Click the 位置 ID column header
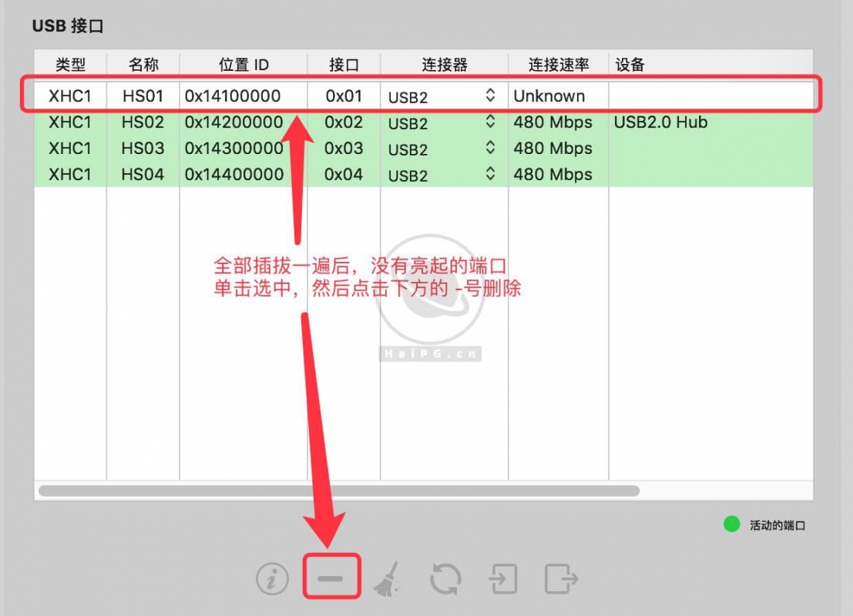This screenshot has height=616, width=853. tap(243, 65)
